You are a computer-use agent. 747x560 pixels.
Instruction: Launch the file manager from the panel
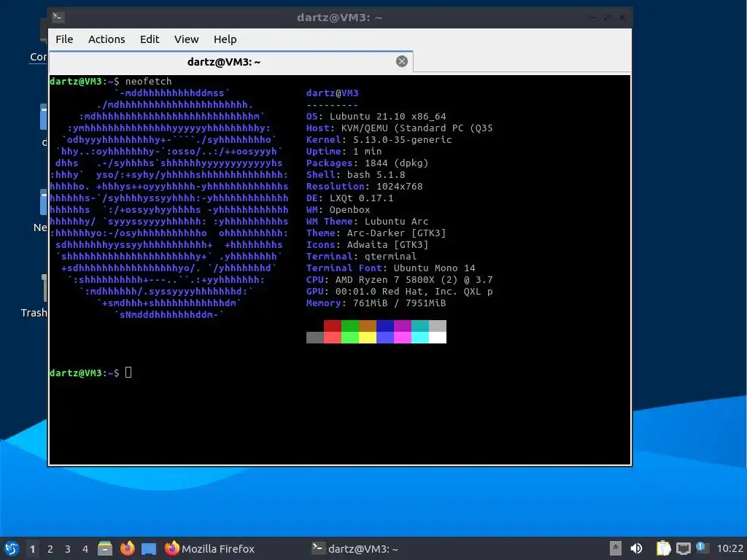[105, 548]
